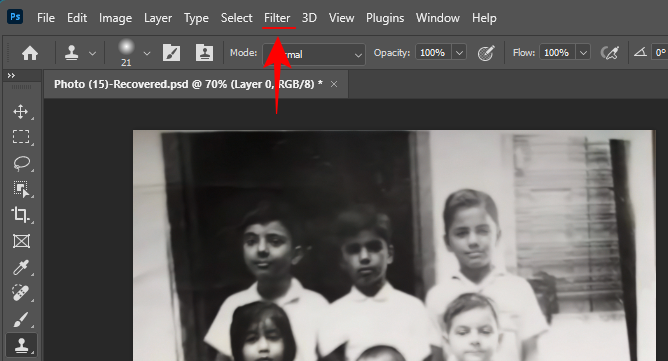668x361 pixels.
Task: Open the Type menu
Action: click(196, 18)
